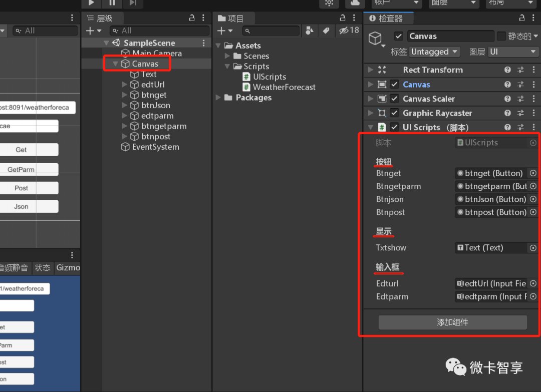This screenshot has width=541, height=392.
Task: Collapse the Canvas object in Hierarchy
Action: (116, 64)
